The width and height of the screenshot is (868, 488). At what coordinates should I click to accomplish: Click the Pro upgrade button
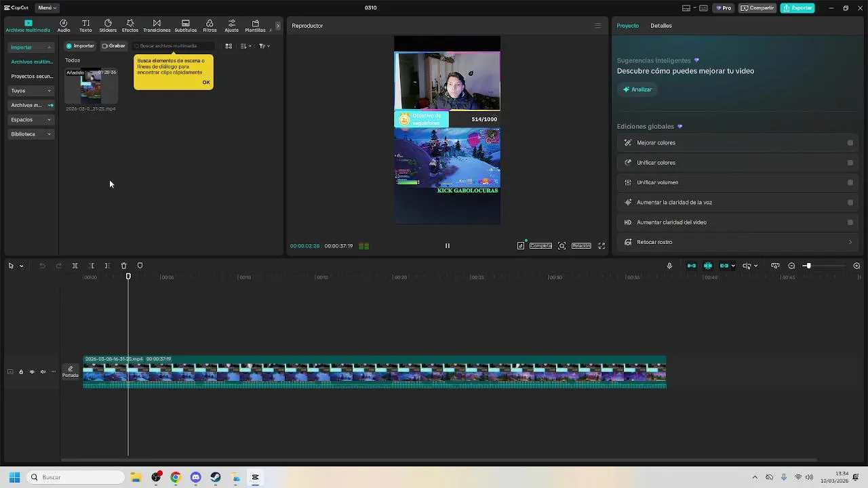click(724, 8)
